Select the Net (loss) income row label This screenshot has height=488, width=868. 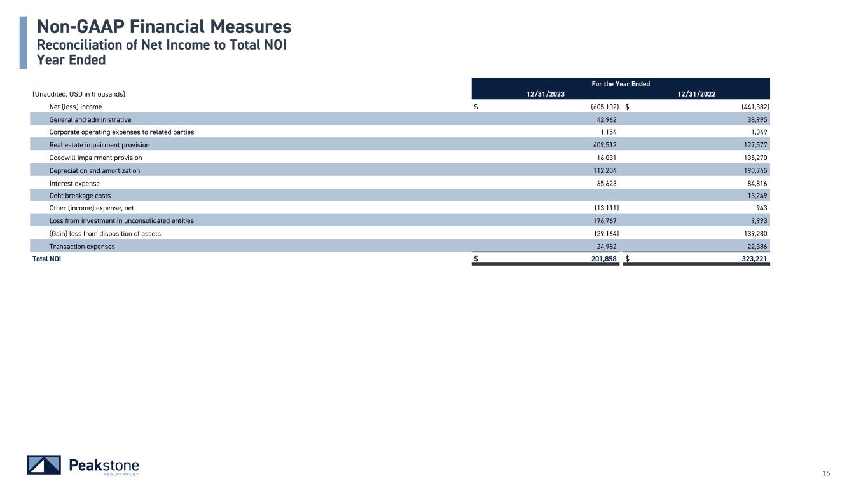[76, 107]
